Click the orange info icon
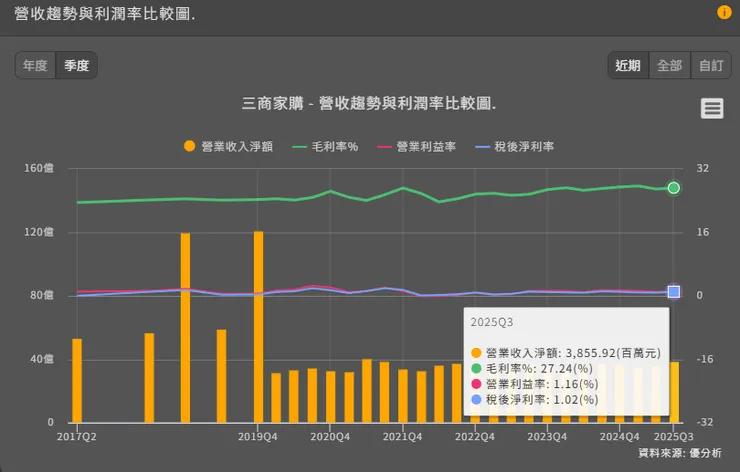This screenshot has width=740, height=472. pyautogui.click(x=724, y=12)
